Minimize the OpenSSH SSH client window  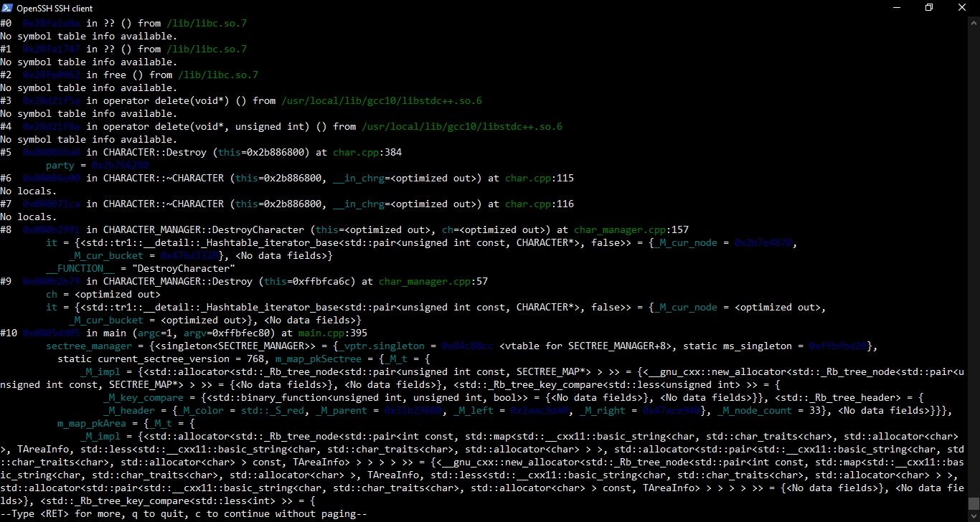896,8
